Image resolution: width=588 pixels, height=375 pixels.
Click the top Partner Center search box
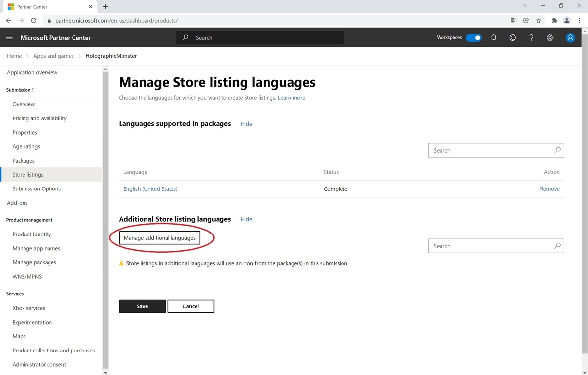click(260, 38)
